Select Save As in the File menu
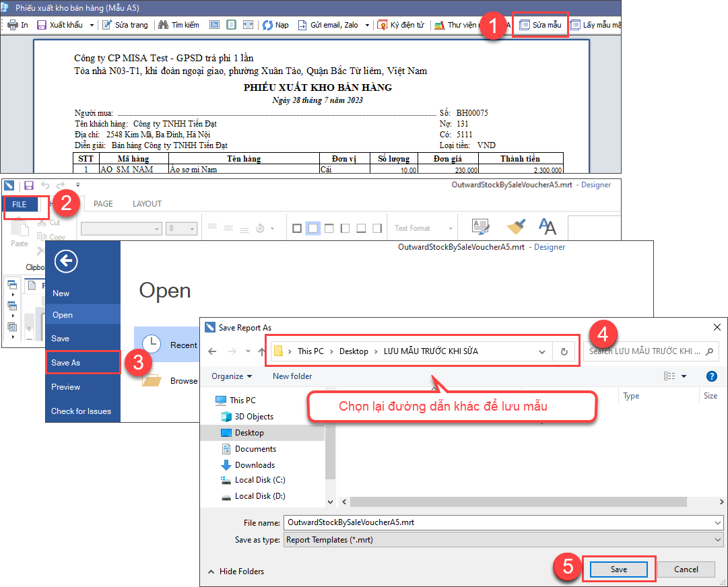This screenshot has height=587, width=728. coord(66,363)
